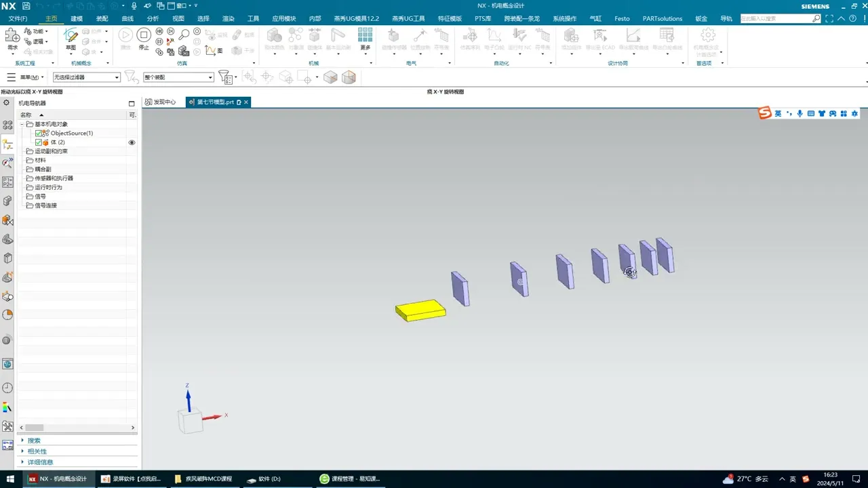Uncheck the 体 (2) checkbox

39,142
